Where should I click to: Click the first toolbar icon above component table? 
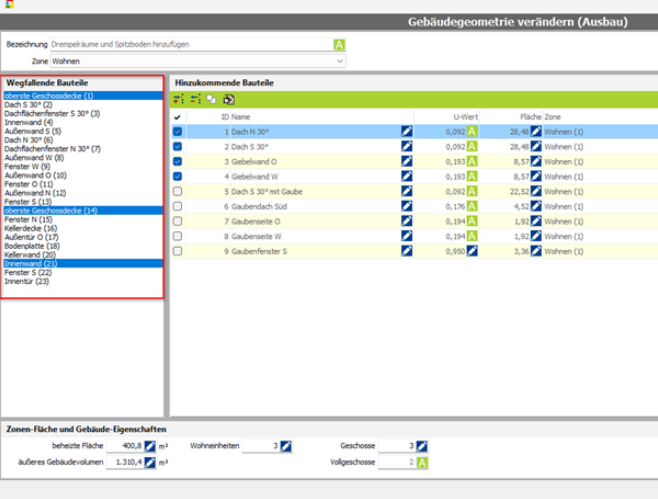pyautogui.click(x=179, y=99)
